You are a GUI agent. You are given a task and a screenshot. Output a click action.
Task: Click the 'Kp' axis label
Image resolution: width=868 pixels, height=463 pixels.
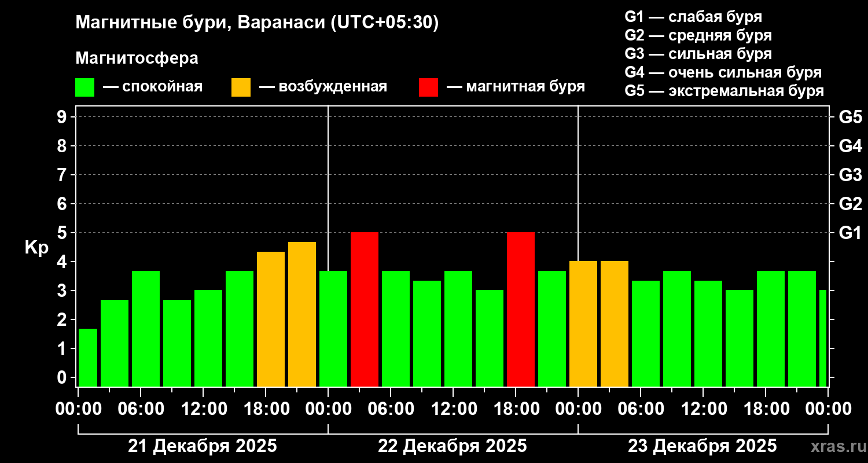pos(36,247)
